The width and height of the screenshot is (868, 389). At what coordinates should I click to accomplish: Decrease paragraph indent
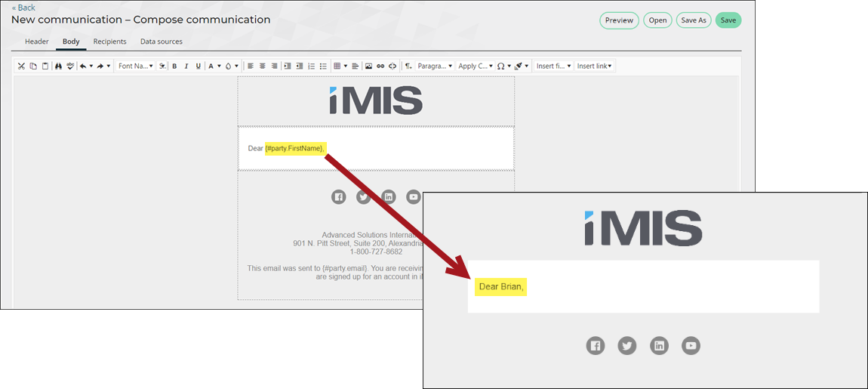pyautogui.click(x=300, y=66)
